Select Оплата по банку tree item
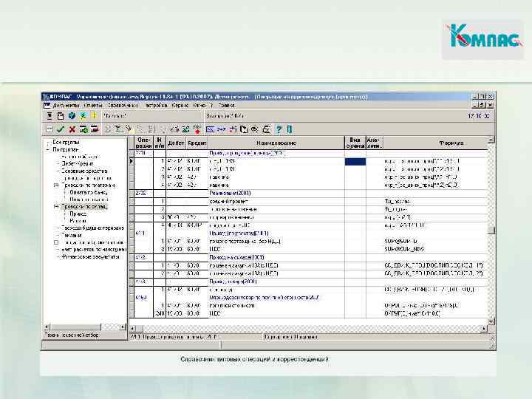This screenshot has height=399, width=532. 89,192
